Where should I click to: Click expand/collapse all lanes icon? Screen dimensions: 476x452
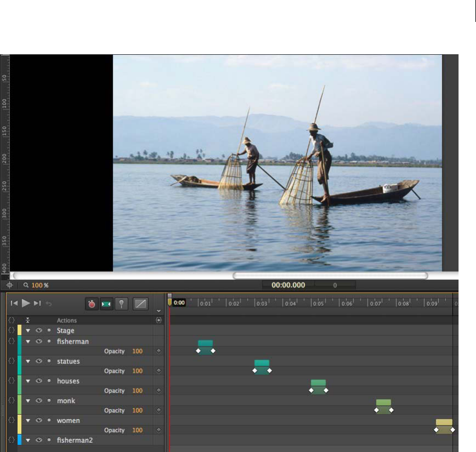27,320
